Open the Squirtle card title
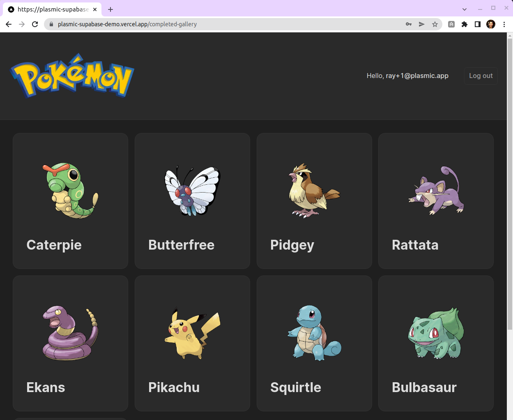This screenshot has width=513, height=420. 295,388
